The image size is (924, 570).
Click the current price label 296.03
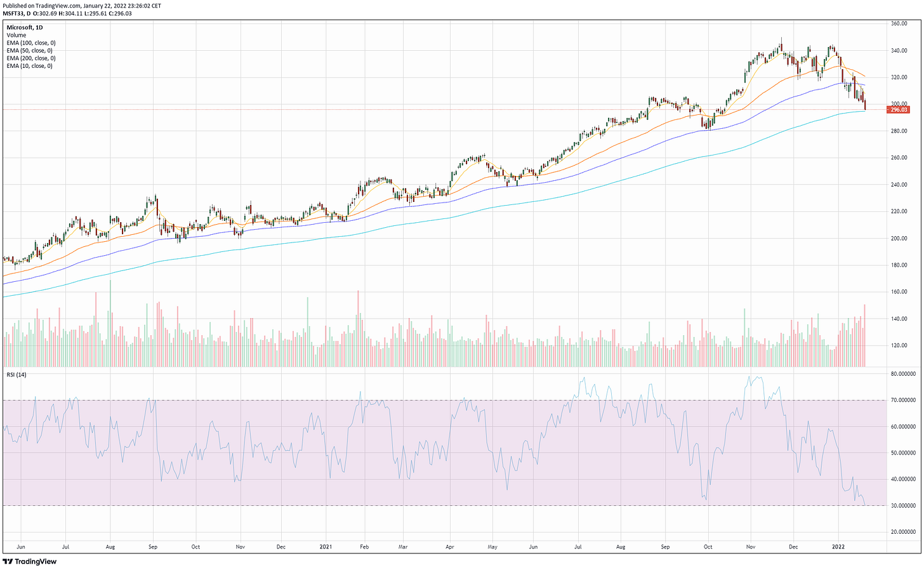click(x=898, y=109)
